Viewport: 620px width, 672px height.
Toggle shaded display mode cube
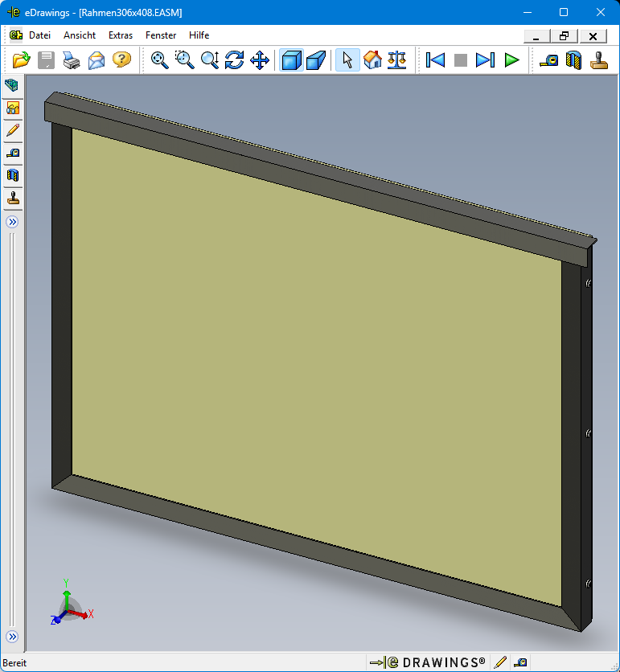click(291, 60)
